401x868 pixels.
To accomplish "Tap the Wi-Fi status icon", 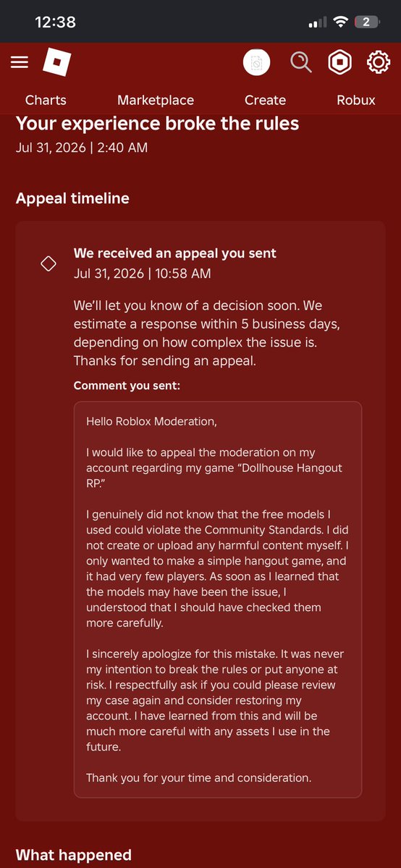I will pyautogui.click(x=341, y=22).
